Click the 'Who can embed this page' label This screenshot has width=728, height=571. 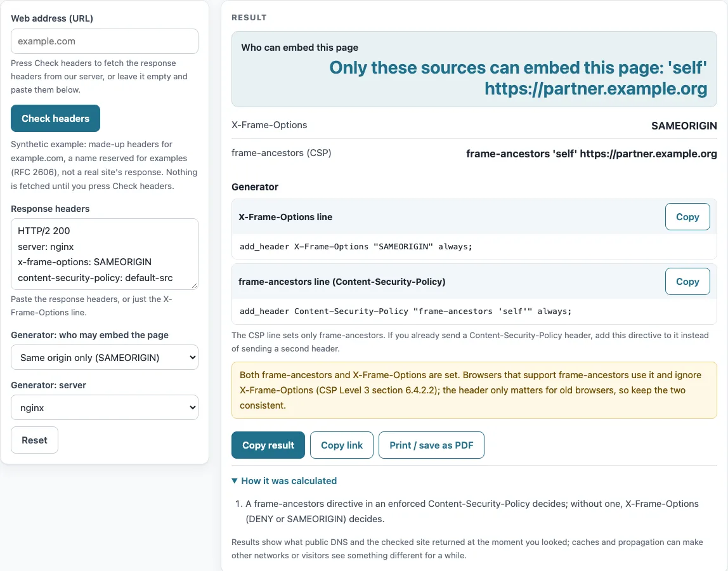click(x=299, y=48)
